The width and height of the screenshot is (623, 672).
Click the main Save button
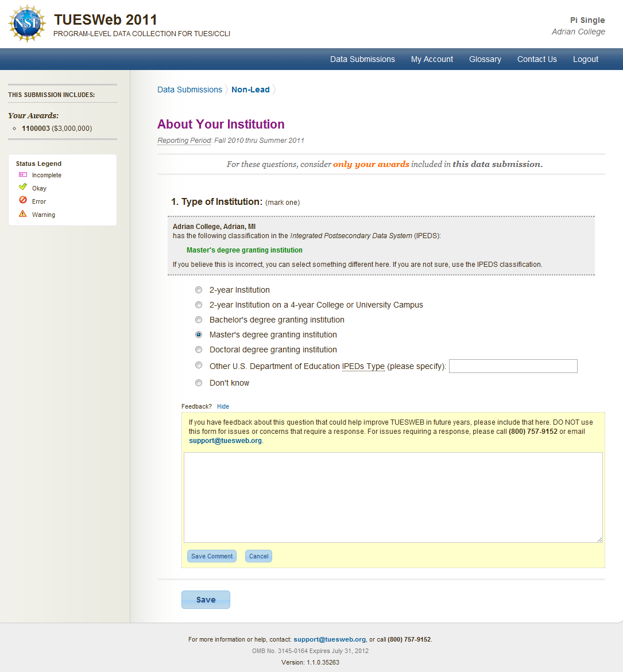[x=206, y=600]
